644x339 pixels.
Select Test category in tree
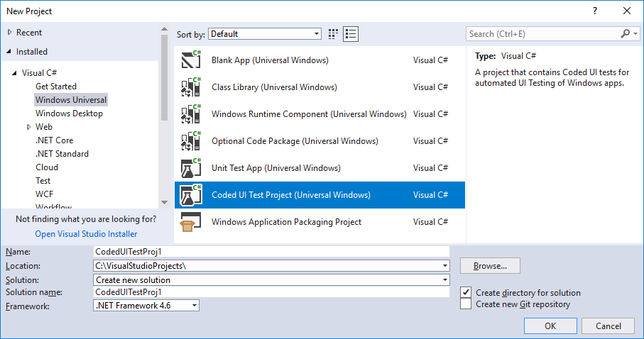(43, 181)
